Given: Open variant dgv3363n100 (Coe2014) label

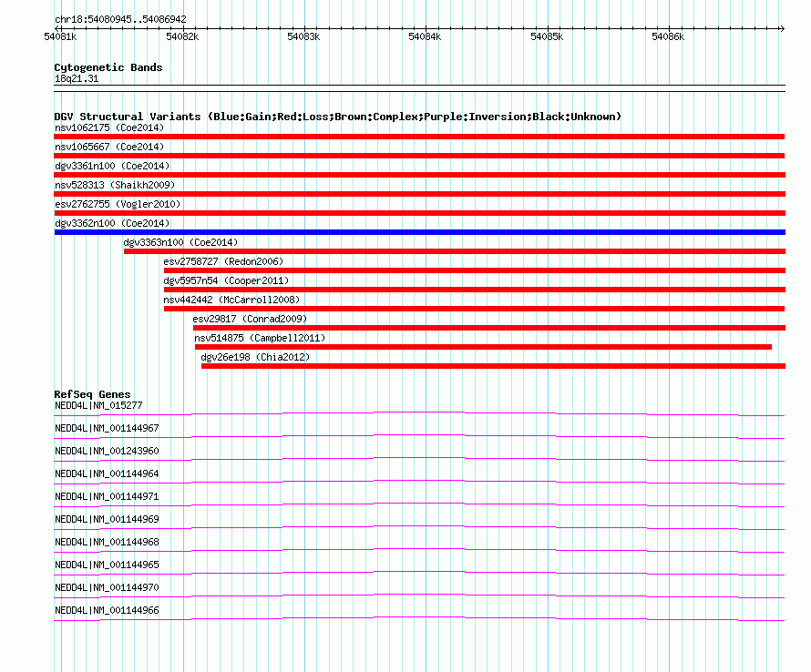Looking at the screenshot, I should tap(180, 242).
